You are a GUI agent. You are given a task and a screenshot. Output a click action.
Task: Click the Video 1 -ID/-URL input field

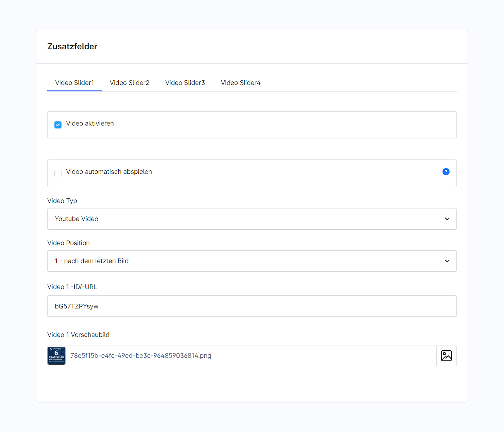click(251, 306)
